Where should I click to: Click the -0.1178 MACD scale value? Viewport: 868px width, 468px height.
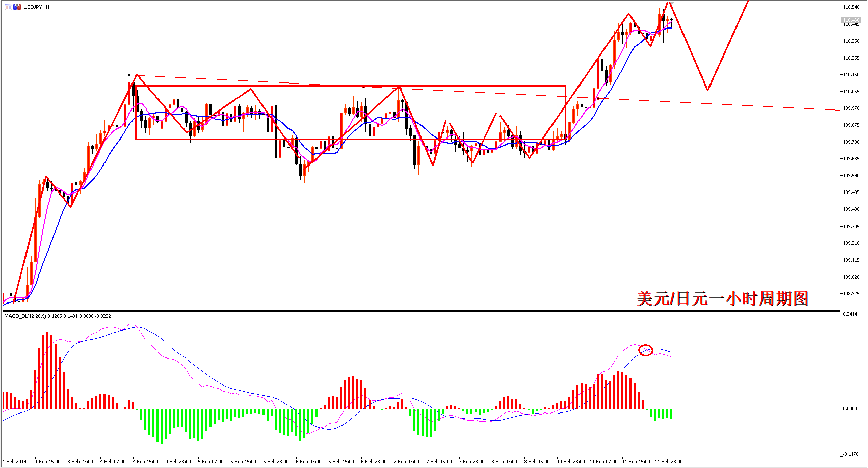click(x=850, y=454)
